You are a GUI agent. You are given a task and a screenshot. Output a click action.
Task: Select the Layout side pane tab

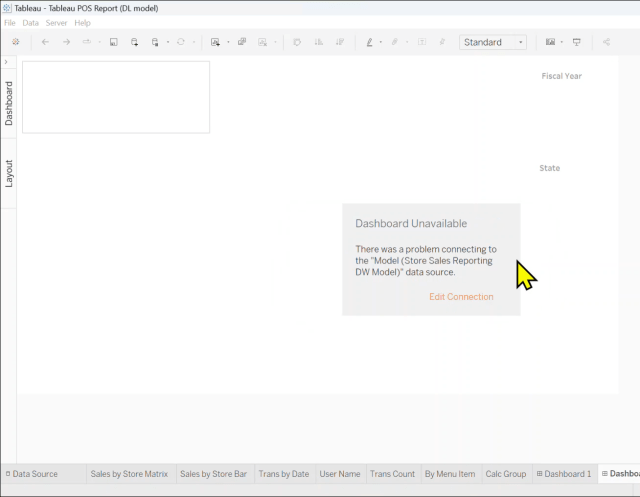tap(9, 173)
